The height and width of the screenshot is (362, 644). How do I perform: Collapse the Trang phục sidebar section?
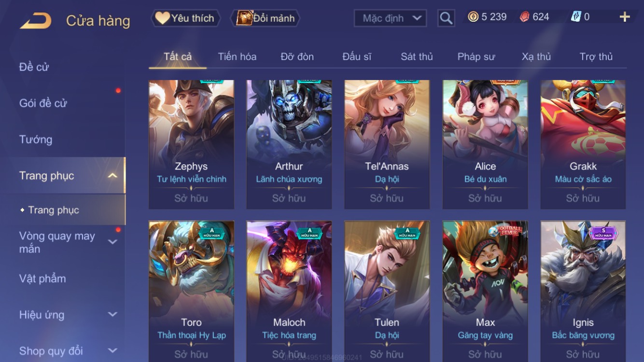(112, 176)
